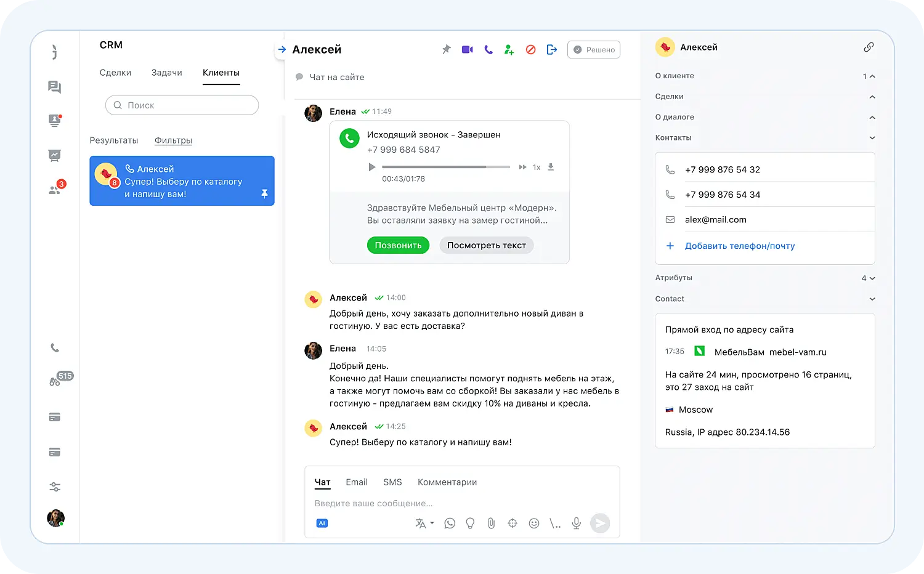
Task: Click Добавить телефон/почту link
Action: [x=740, y=246]
